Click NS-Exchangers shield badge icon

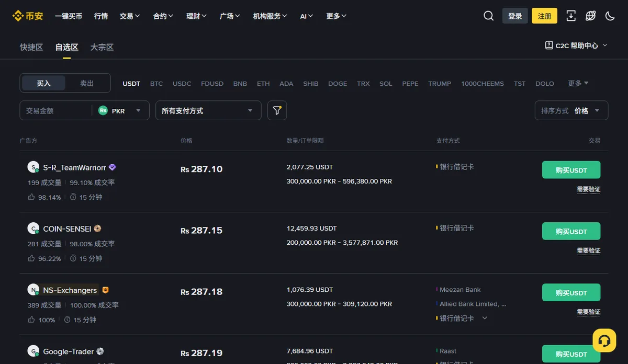click(105, 290)
